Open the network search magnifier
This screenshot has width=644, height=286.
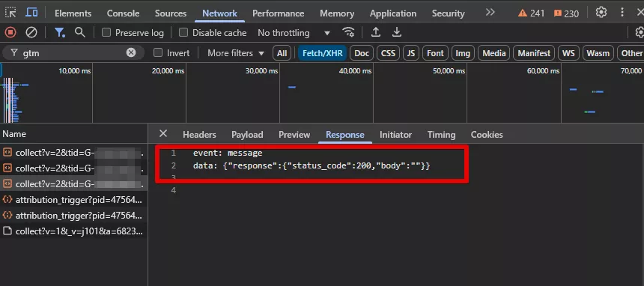tap(79, 32)
